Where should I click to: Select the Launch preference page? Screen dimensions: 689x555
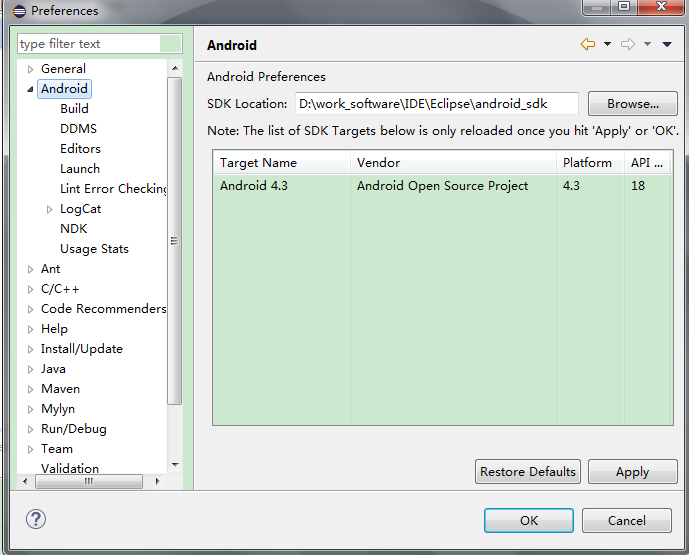click(x=80, y=169)
